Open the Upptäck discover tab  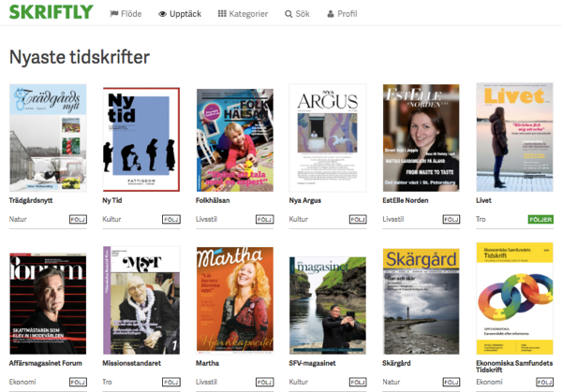(x=180, y=14)
